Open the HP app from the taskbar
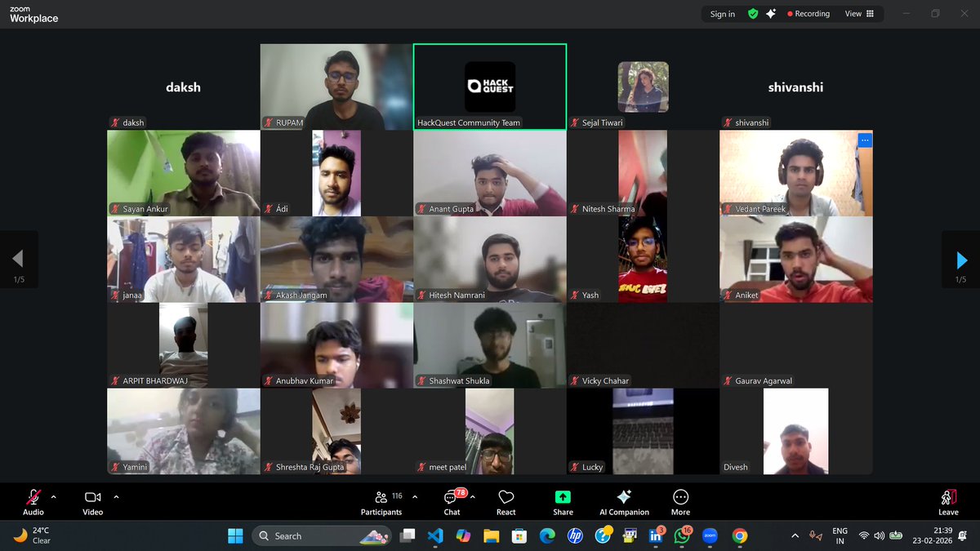Screen dimensions: 980x551 click(x=574, y=535)
